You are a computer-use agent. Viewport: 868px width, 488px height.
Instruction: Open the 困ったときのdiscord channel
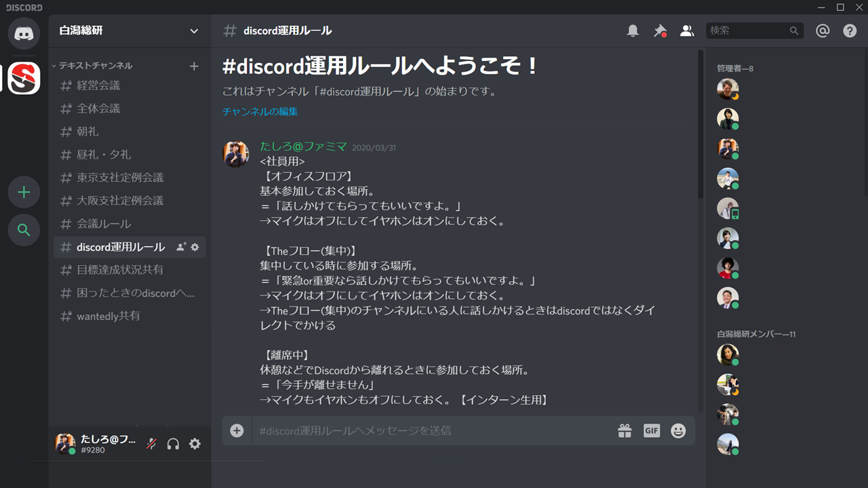coord(130,293)
